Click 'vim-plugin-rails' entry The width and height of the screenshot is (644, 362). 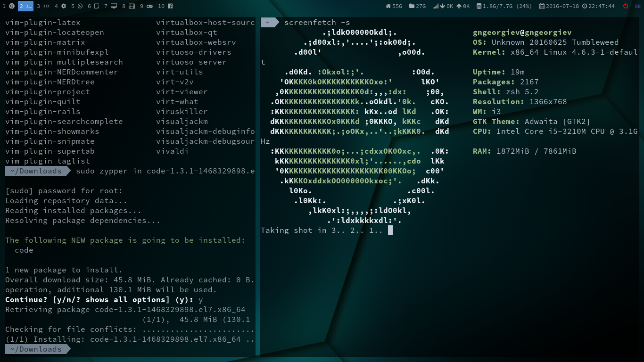pos(43,112)
